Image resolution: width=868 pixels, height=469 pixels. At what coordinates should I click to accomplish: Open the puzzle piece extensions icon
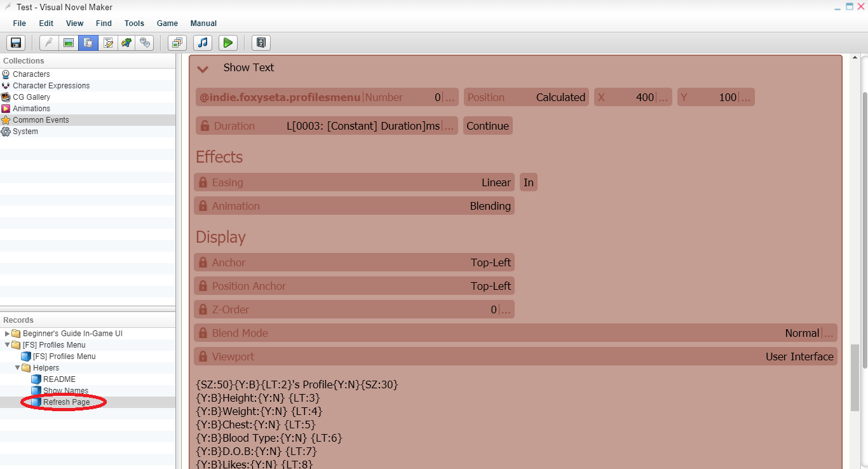pyautogui.click(x=126, y=43)
